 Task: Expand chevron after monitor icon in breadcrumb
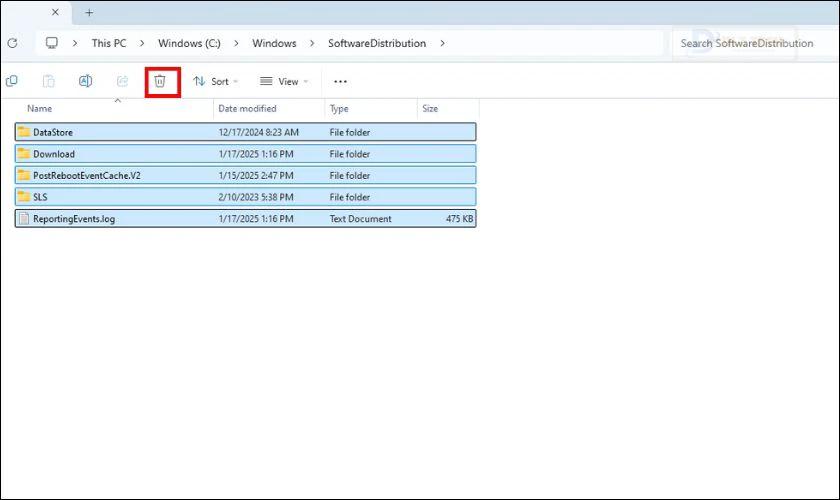pyautogui.click(x=75, y=43)
